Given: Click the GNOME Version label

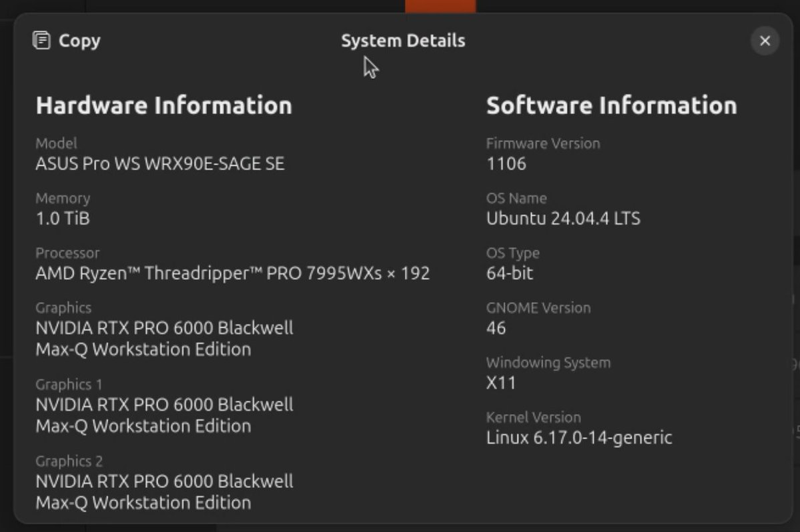Looking at the screenshot, I should 538,308.
